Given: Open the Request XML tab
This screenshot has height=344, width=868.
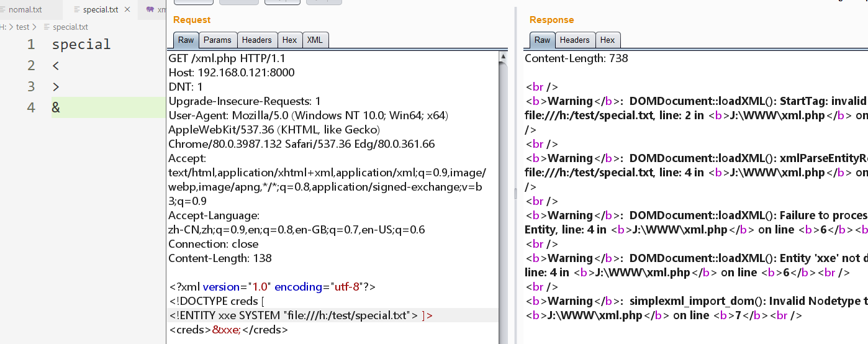Looking at the screenshot, I should (315, 40).
